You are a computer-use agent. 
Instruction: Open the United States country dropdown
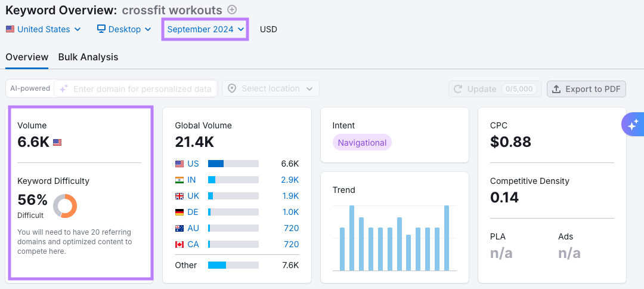point(44,29)
